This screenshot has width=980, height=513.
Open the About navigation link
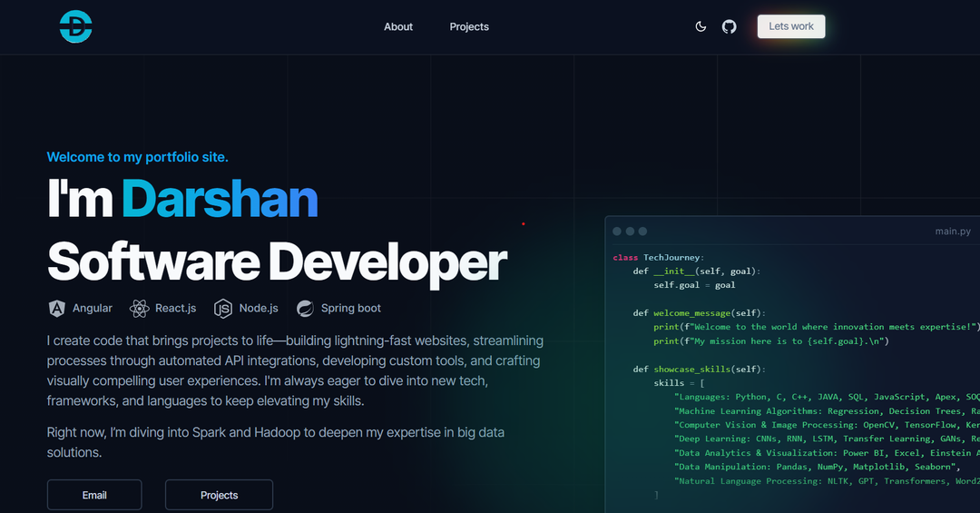click(x=398, y=27)
